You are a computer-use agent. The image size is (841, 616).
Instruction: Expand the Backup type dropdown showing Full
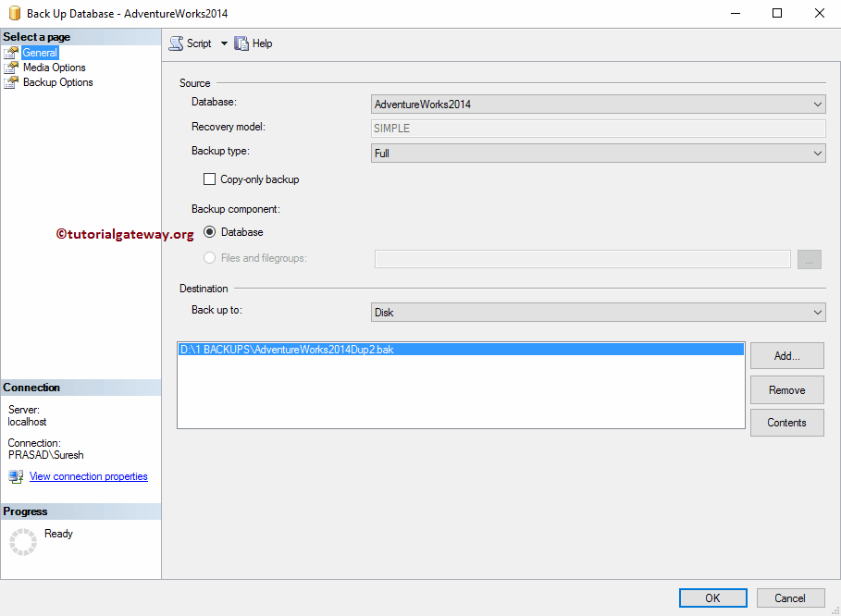click(598, 154)
